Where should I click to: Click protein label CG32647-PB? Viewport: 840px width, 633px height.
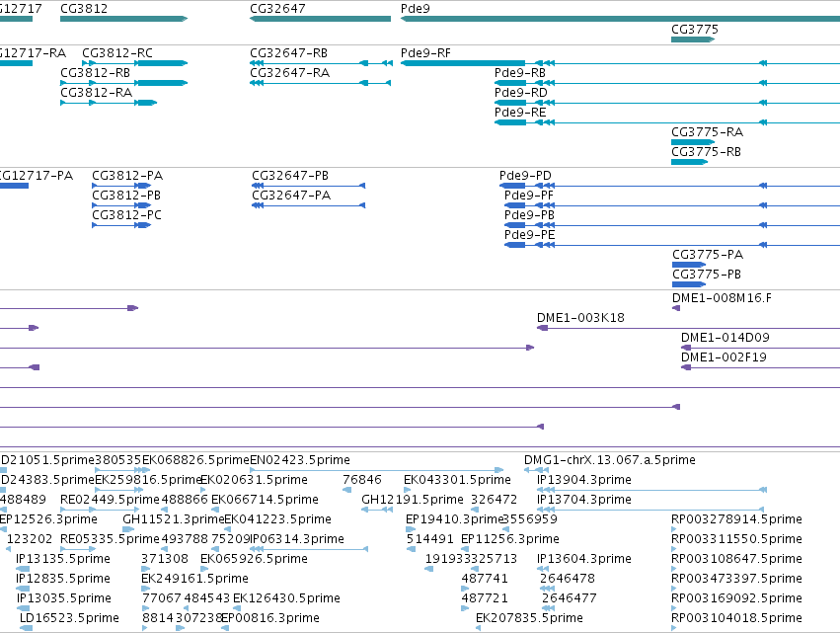[290, 176]
